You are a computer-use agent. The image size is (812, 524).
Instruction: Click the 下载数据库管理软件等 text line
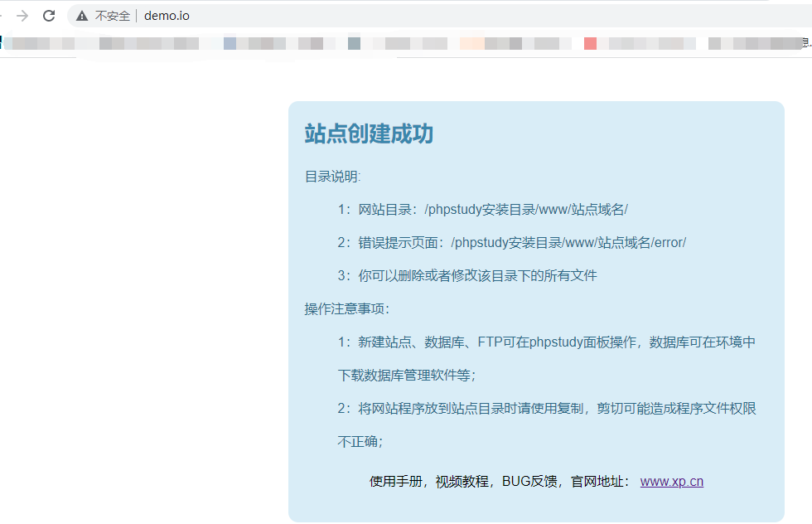[405, 376]
